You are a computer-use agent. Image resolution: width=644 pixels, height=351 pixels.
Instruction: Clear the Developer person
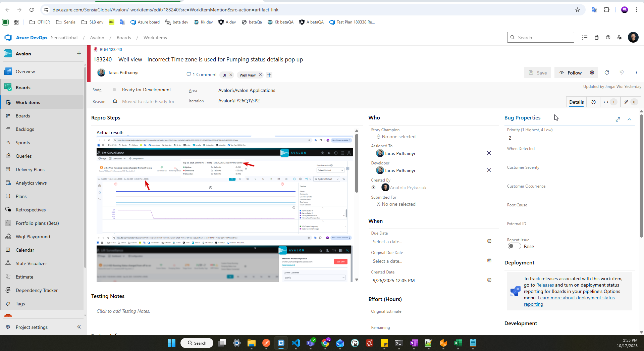[489, 170]
